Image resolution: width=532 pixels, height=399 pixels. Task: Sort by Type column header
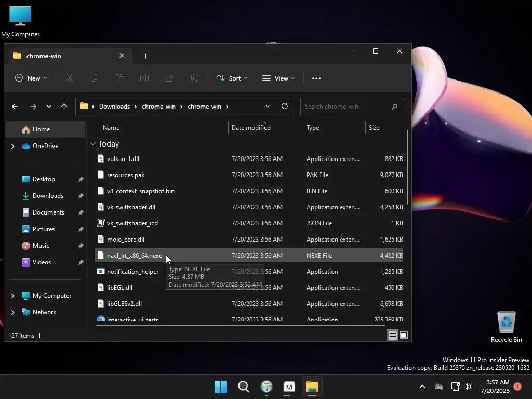[312, 128]
